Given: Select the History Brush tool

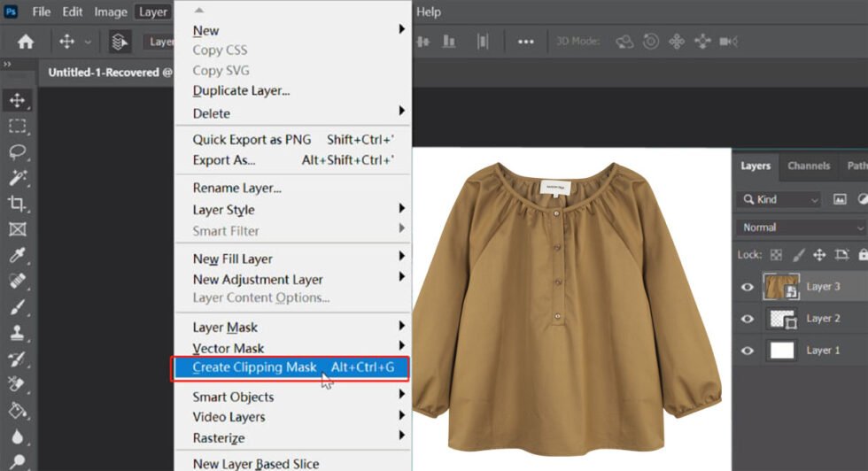Looking at the screenshot, I should pos(17,359).
